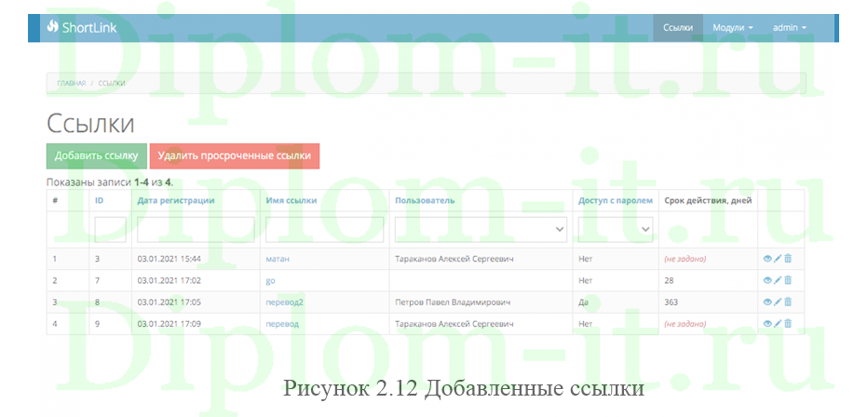
Task: Expand the admin user menu
Action: pos(790,28)
